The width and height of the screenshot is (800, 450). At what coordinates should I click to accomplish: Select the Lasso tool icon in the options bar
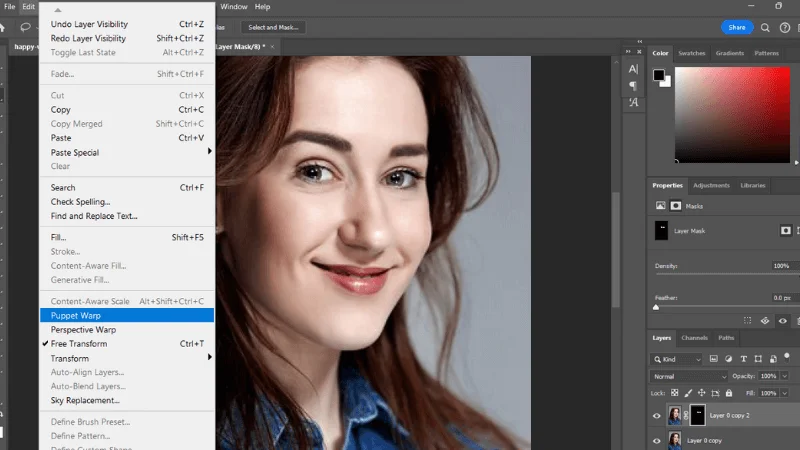point(25,27)
